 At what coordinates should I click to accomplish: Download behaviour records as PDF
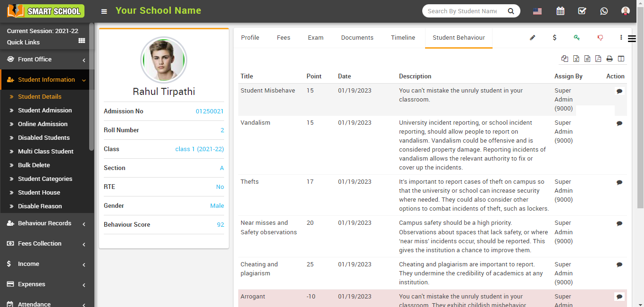point(598,59)
